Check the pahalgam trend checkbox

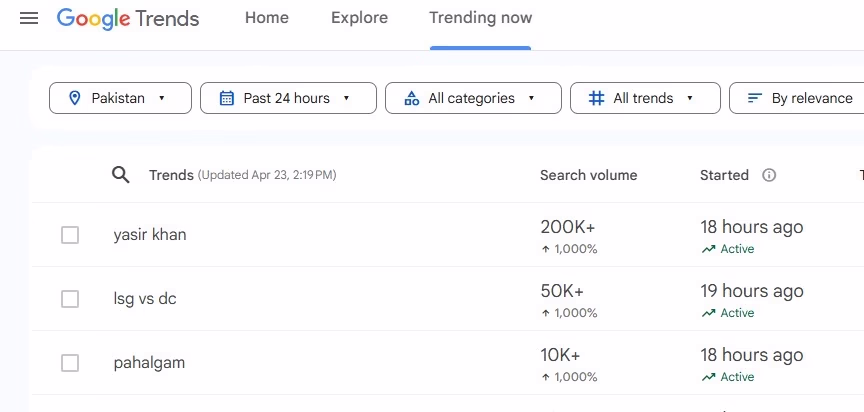coord(70,363)
